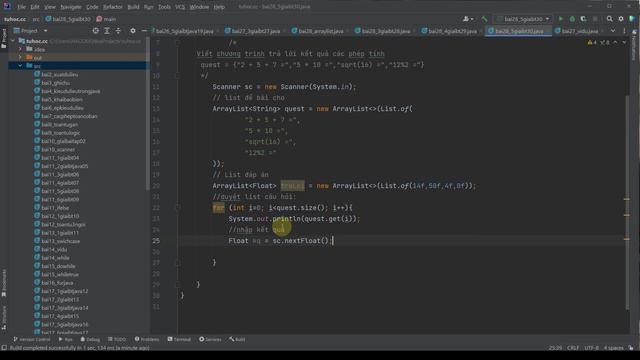Toggle tool window bars icon in status bar
The height and width of the screenshot is (360, 640).
pos(4,348)
